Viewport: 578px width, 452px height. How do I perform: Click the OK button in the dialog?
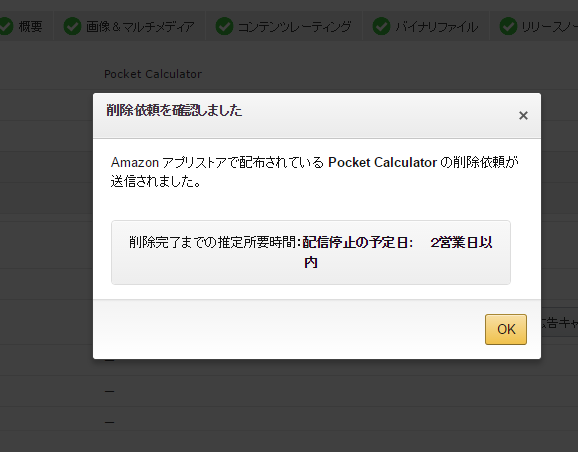[505, 329]
